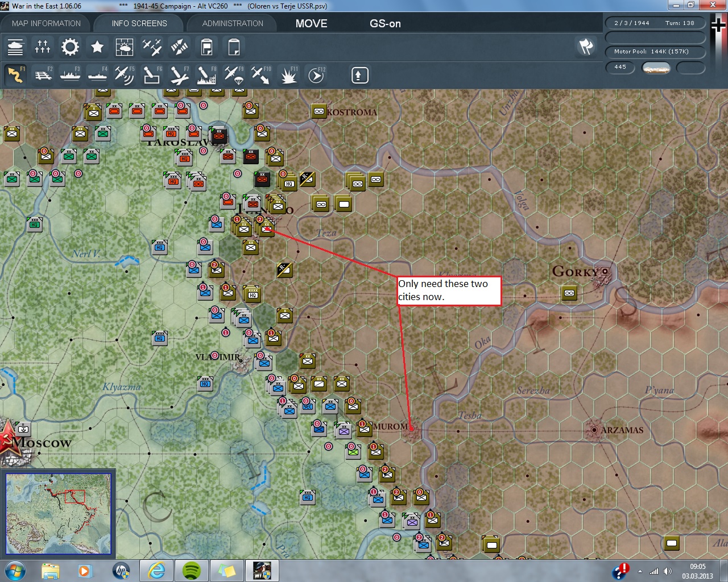Click the 445 admin points value

coord(620,67)
